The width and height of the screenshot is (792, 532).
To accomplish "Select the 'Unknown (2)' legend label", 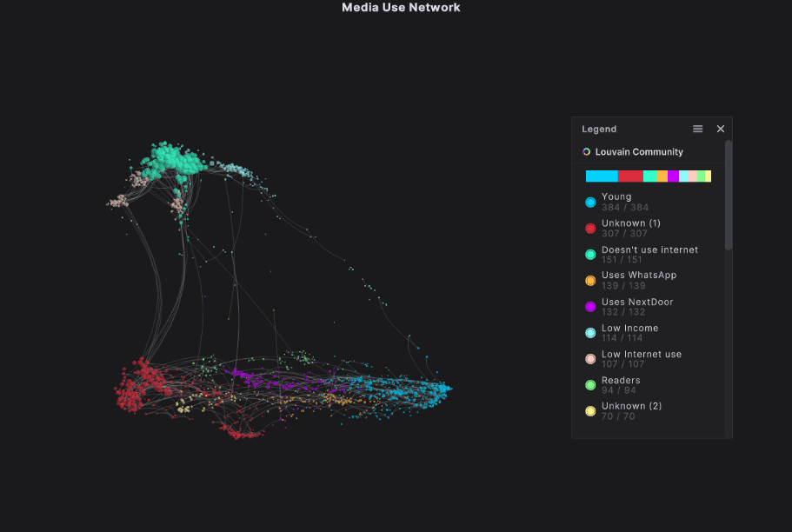I will 631,406.
